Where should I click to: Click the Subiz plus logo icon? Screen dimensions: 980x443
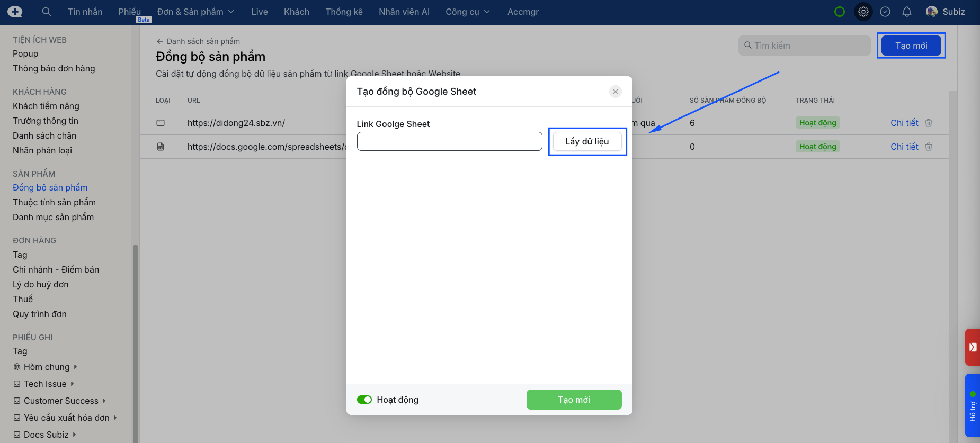tap(15, 12)
